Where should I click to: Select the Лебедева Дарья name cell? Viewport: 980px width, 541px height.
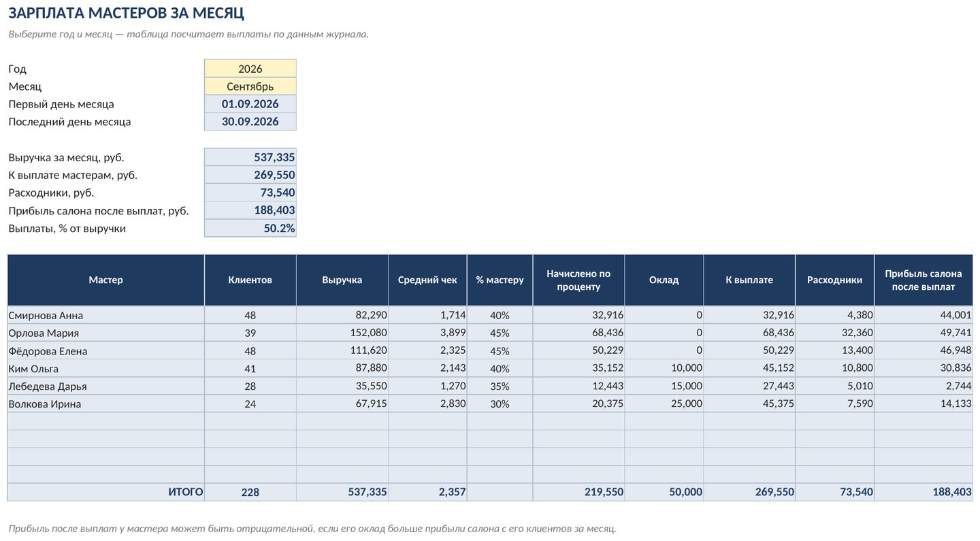tap(106, 386)
